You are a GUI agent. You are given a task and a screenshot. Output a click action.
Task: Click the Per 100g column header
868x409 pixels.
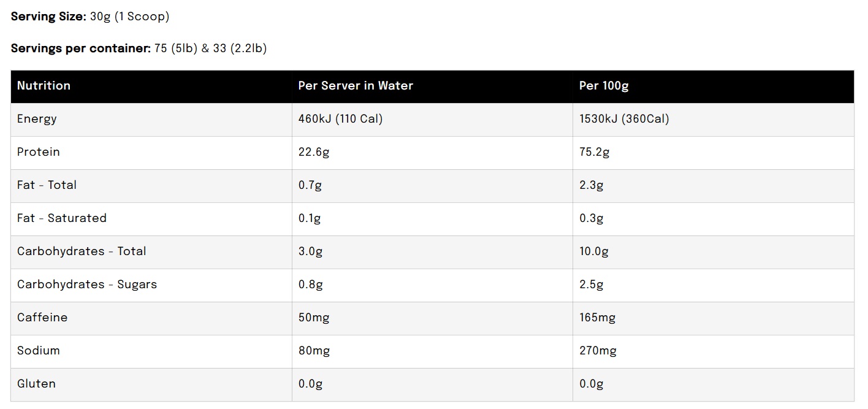point(604,86)
